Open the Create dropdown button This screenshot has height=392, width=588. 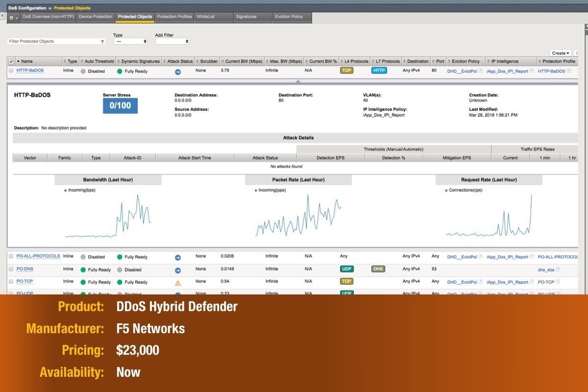tap(561, 53)
